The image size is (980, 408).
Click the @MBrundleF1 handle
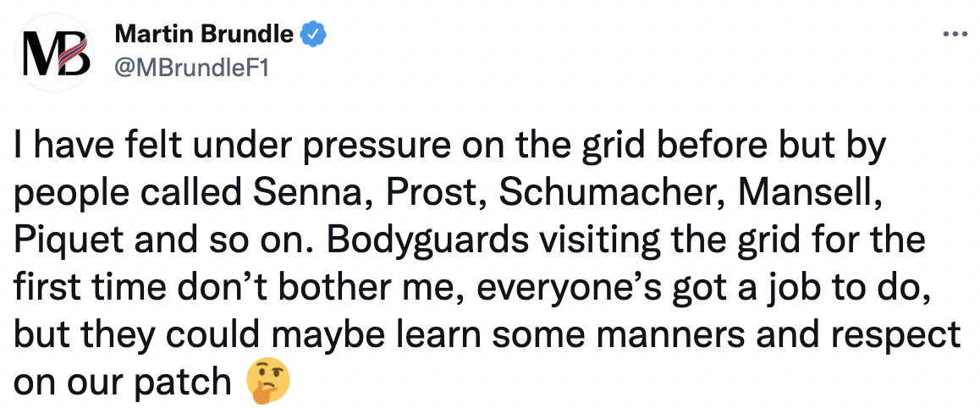click(x=191, y=69)
